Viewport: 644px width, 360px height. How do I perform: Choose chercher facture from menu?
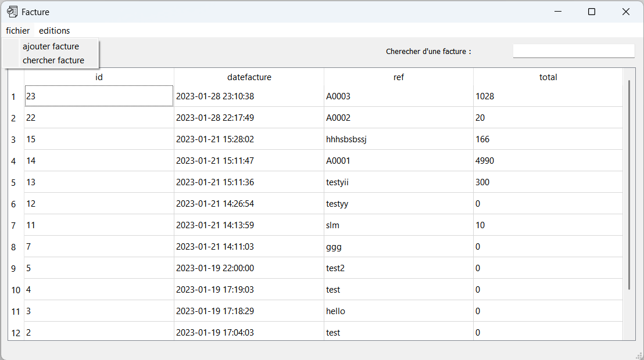[53, 60]
